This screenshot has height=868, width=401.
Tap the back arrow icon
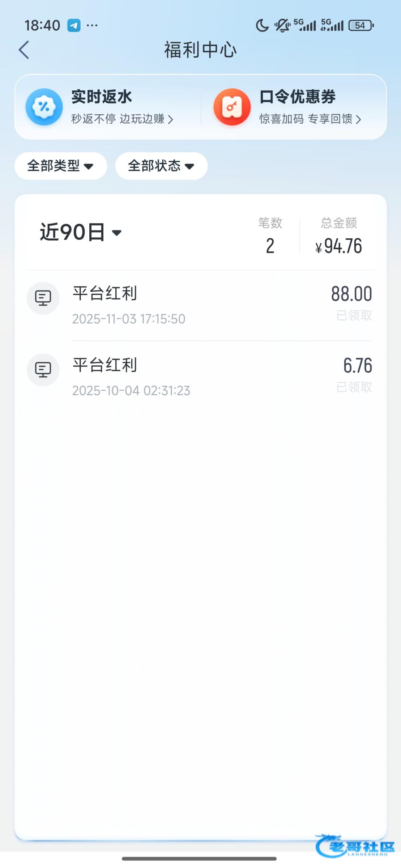[x=24, y=50]
